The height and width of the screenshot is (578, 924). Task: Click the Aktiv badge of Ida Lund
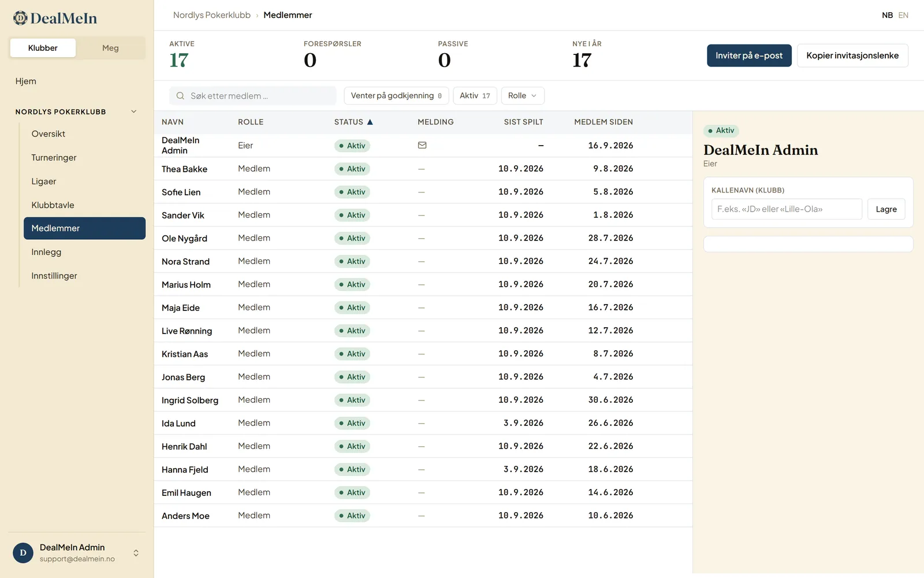click(352, 423)
